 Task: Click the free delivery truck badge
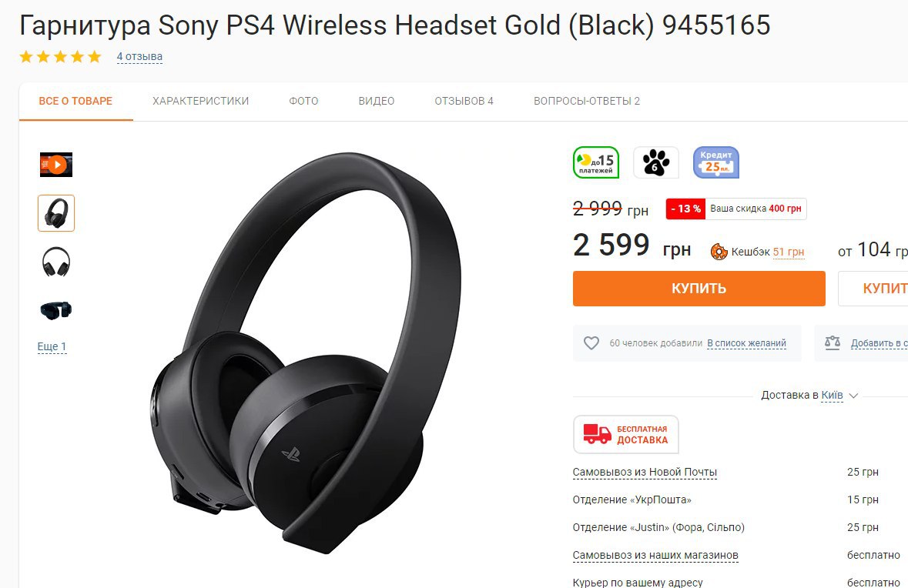pyautogui.click(x=625, y=434)
